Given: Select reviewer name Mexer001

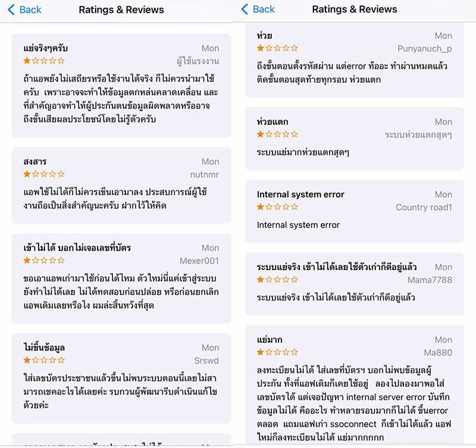Looking at the screenshot, I should 199,261.
